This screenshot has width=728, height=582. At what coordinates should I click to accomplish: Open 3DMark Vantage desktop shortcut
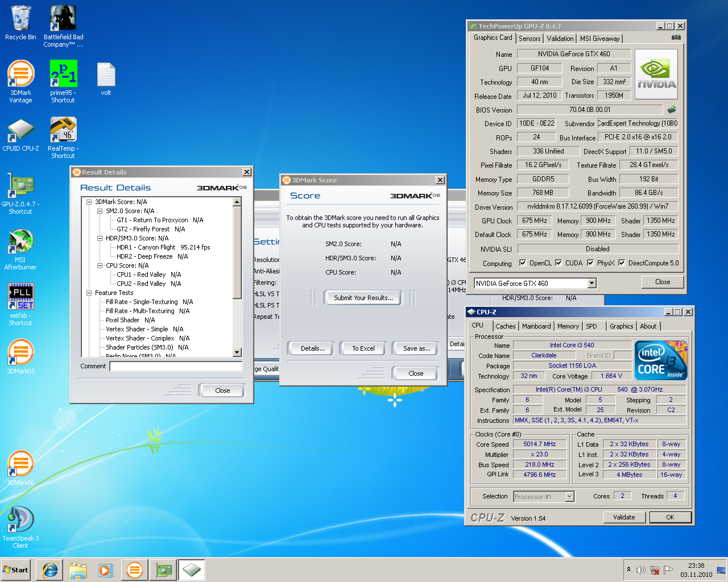pos(20,81)
